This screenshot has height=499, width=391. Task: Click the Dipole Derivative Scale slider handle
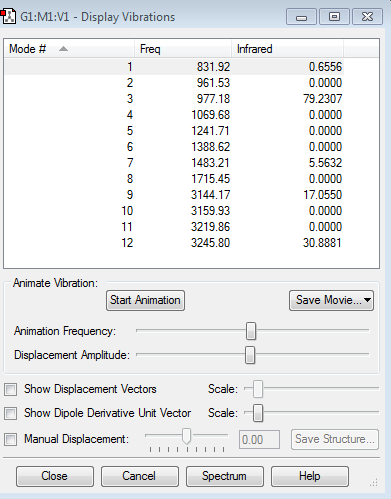pos(258,413)
